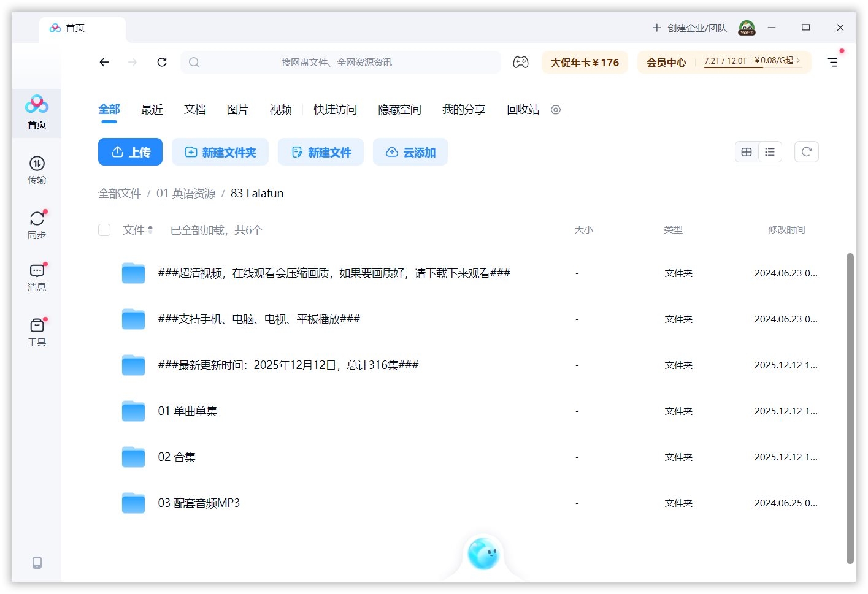Click the game controller icon beside search bar
The width and height of the screenshot is (868, 594).
tap(521, 62)
